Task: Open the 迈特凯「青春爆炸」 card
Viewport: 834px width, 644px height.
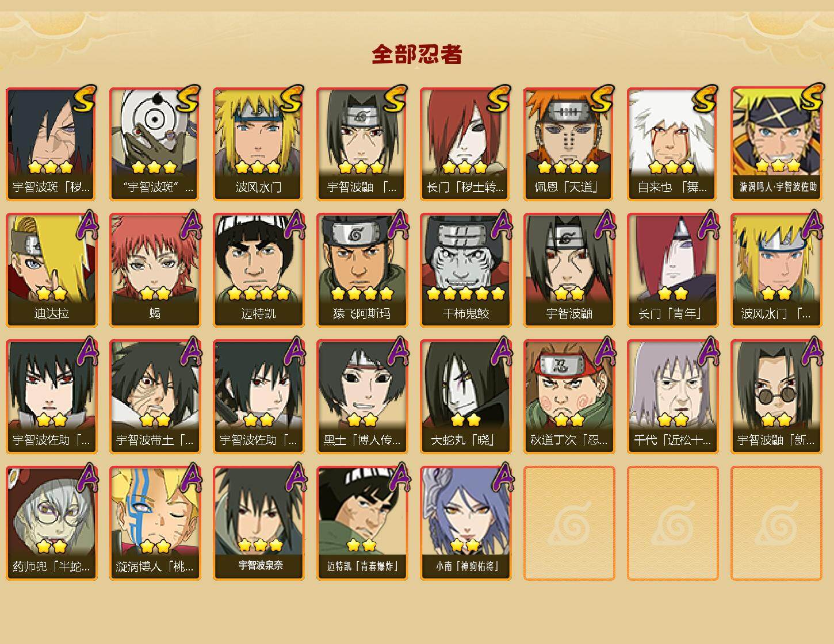Action: pyautogui.click(x=362, y=523)
